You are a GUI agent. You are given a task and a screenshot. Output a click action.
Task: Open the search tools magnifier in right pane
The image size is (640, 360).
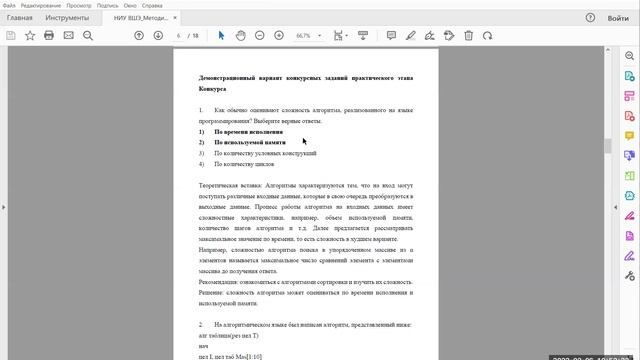629,56
